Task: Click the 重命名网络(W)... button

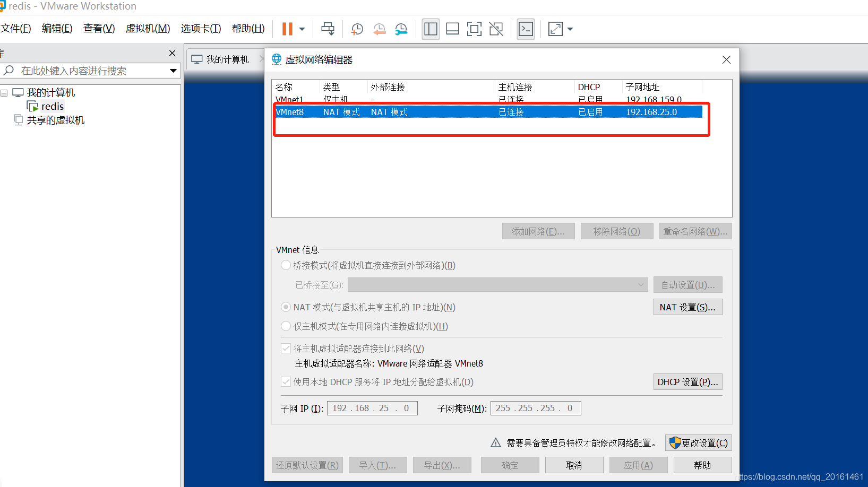Action: [x=695, y=231]
